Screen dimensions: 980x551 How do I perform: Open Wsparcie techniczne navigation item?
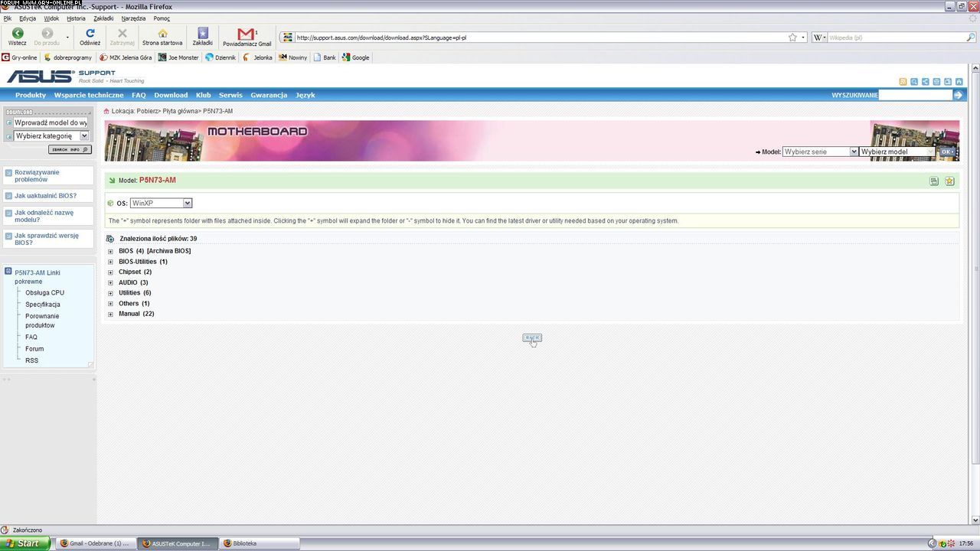[89, 95]
